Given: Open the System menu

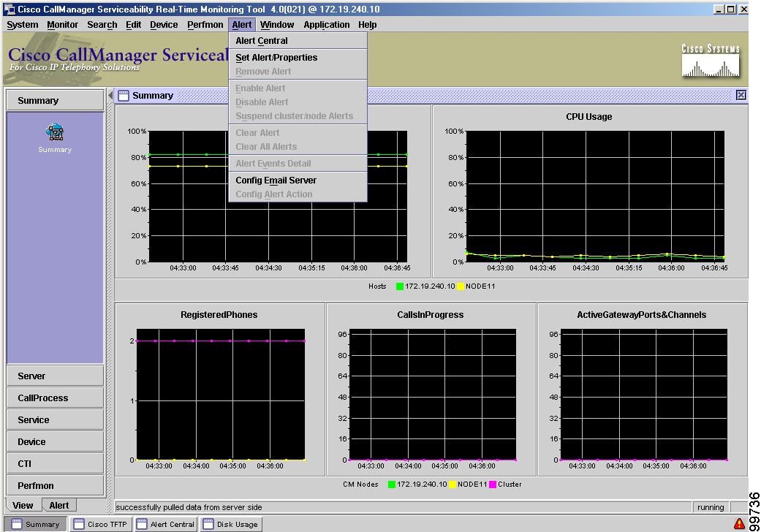Looking at the screenshot, I should [23, 25].
